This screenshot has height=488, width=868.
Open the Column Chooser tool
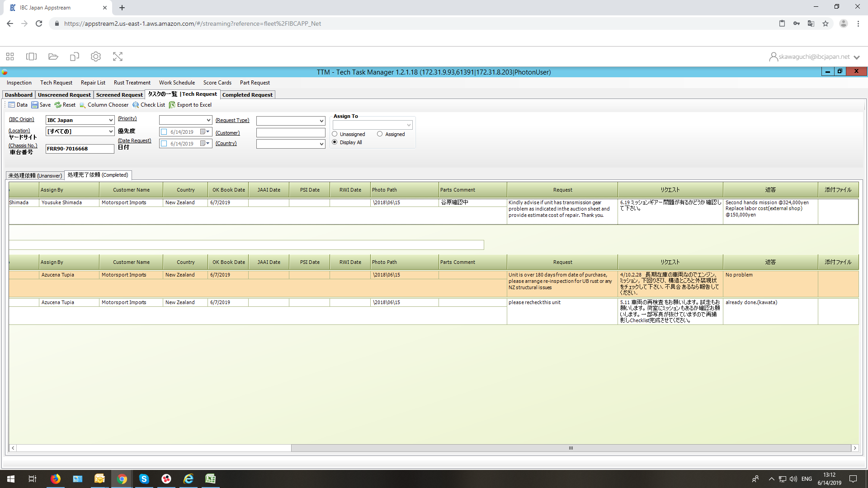[x=104, y=105]
